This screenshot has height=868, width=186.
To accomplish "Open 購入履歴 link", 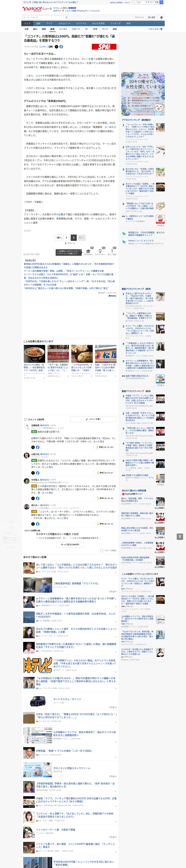I will pyautogui.click(x=152, y=17).
